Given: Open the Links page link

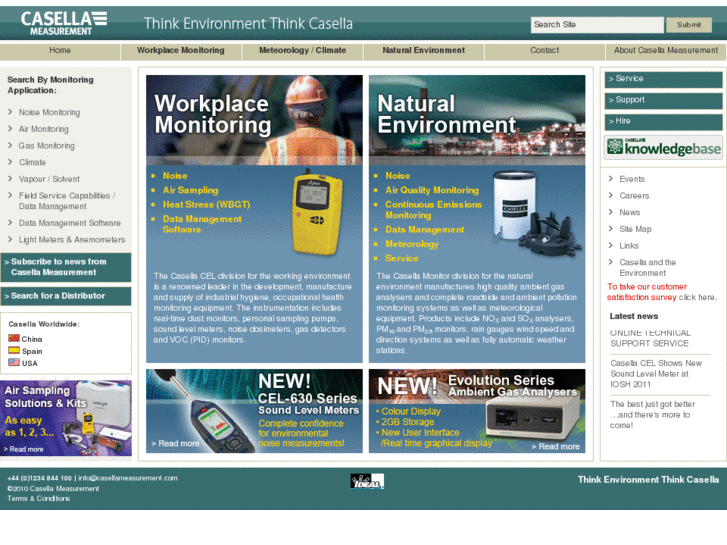Looking at the screenshot, I should [x=629, y=246].
